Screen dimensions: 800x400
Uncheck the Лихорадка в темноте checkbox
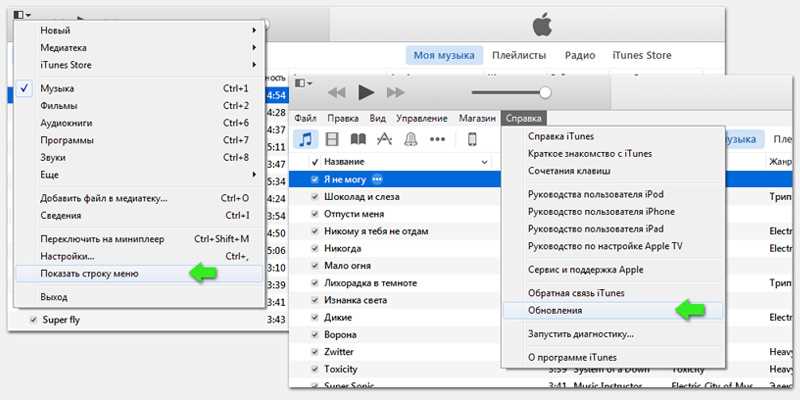pos(315,283)
